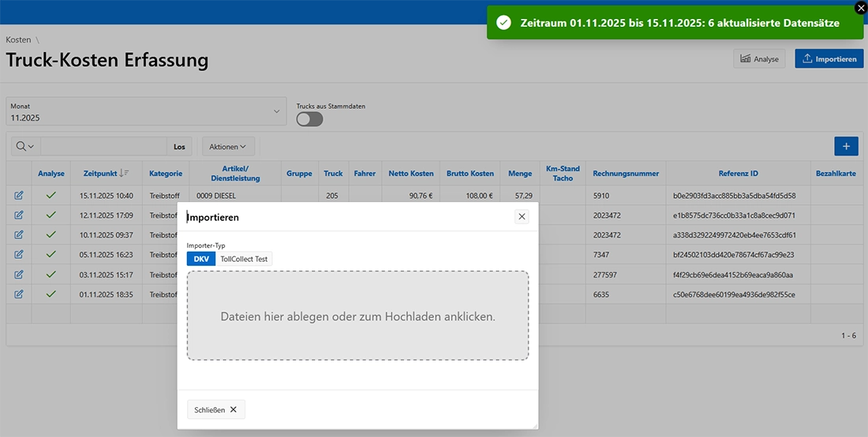The height and width of the screenshot is (437, 868).
Task: Click the Artikel/Dienstleistung column header
Action: (235, 173)
